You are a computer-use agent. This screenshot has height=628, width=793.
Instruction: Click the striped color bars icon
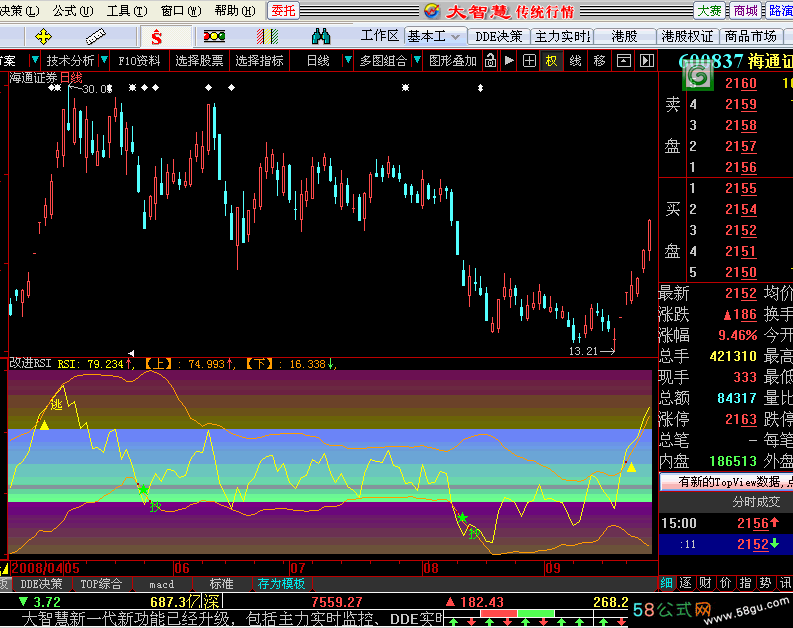[x=268, y=36]
